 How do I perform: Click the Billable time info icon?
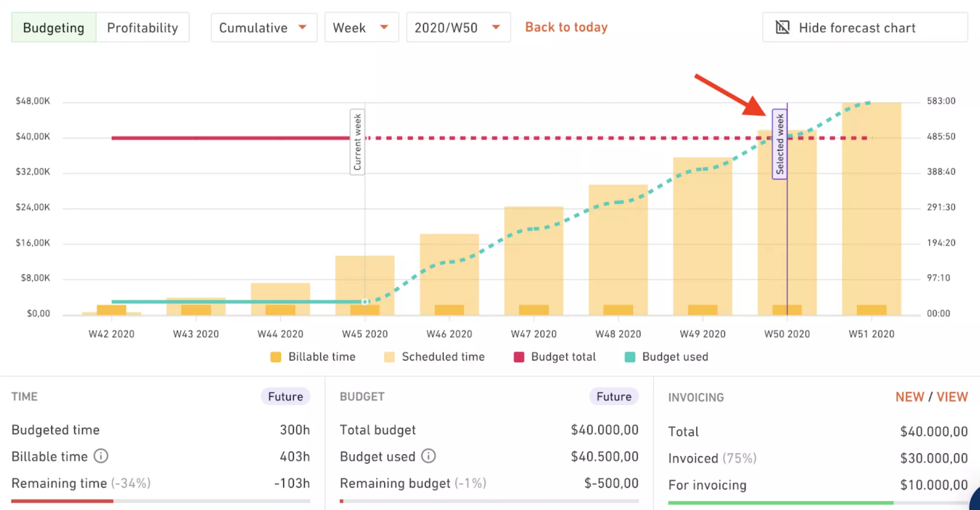point(100,456)
